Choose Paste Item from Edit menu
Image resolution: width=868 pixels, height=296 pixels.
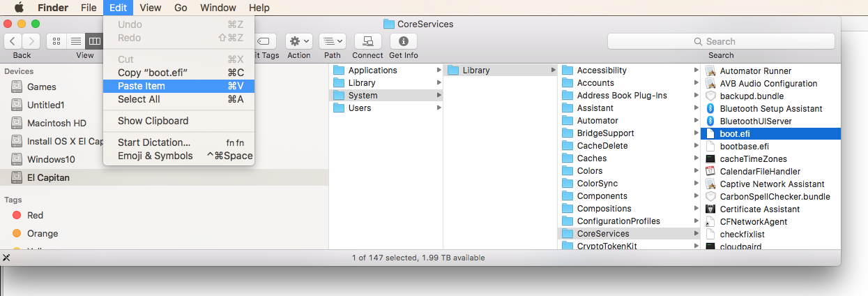point(179,86)
